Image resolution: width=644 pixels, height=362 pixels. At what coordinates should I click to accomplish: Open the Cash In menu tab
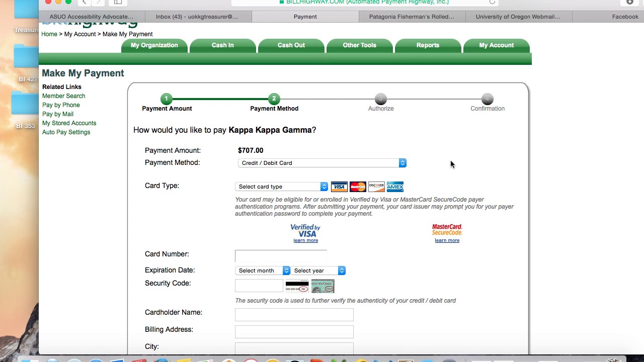(x=222, y=45)
